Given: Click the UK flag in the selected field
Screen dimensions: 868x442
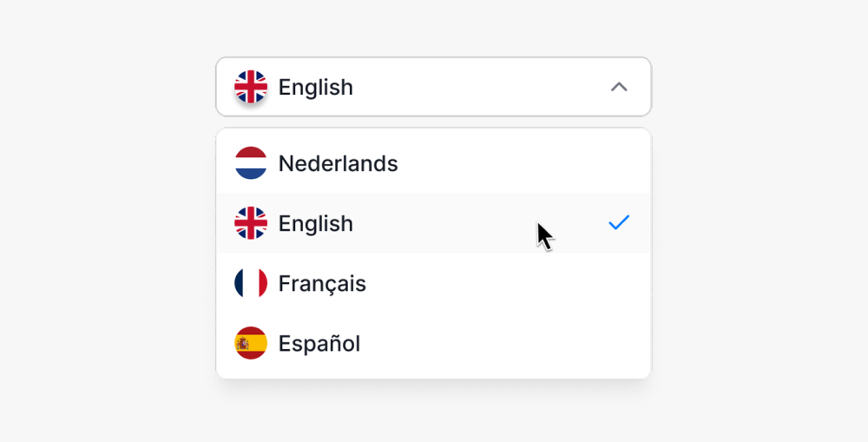Looking at the screenshot, I should pos(251,87).
